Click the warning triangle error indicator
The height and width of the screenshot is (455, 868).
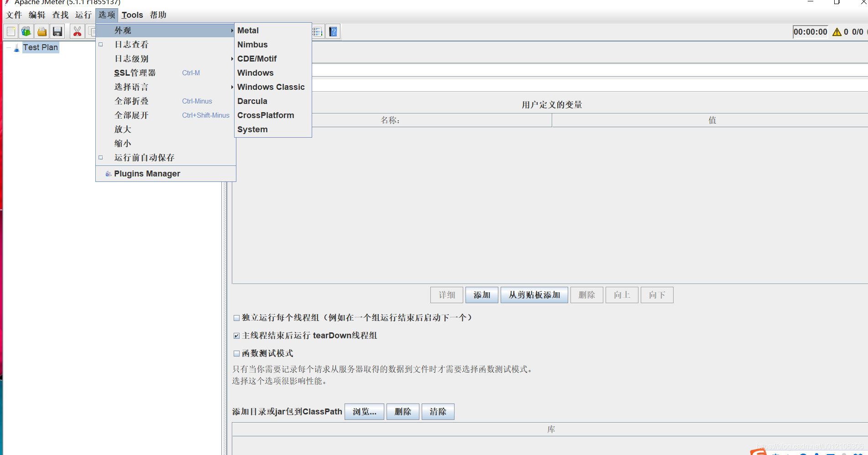pos(837,32)
